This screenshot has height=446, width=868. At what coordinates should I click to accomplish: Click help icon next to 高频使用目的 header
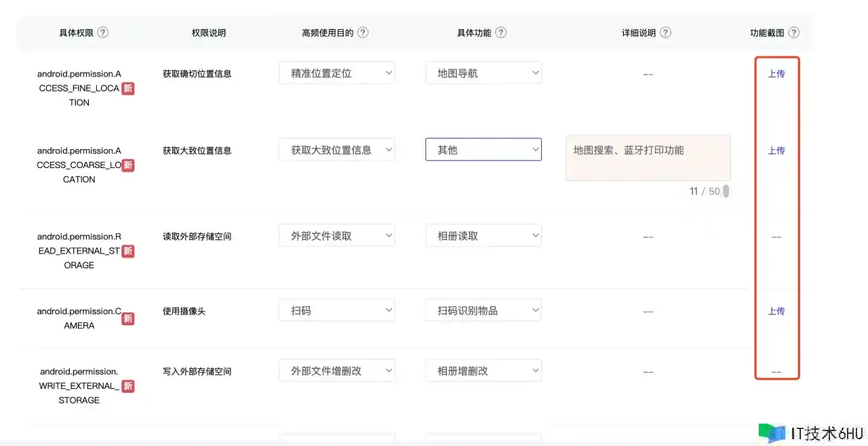point(363,33)
